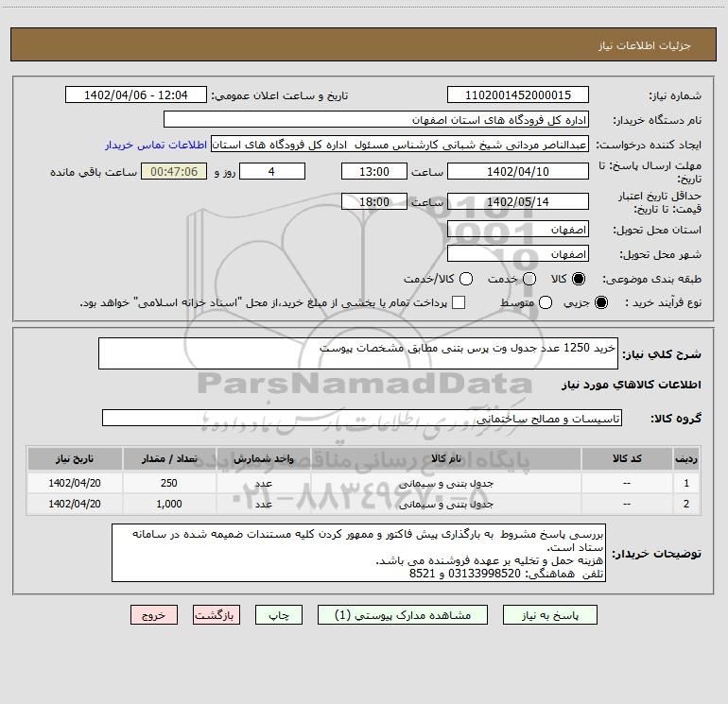The height and width of the screenshot is (704, 728).
Task: Click the unit عدد in row 2
Action: [x=263, y=504]
